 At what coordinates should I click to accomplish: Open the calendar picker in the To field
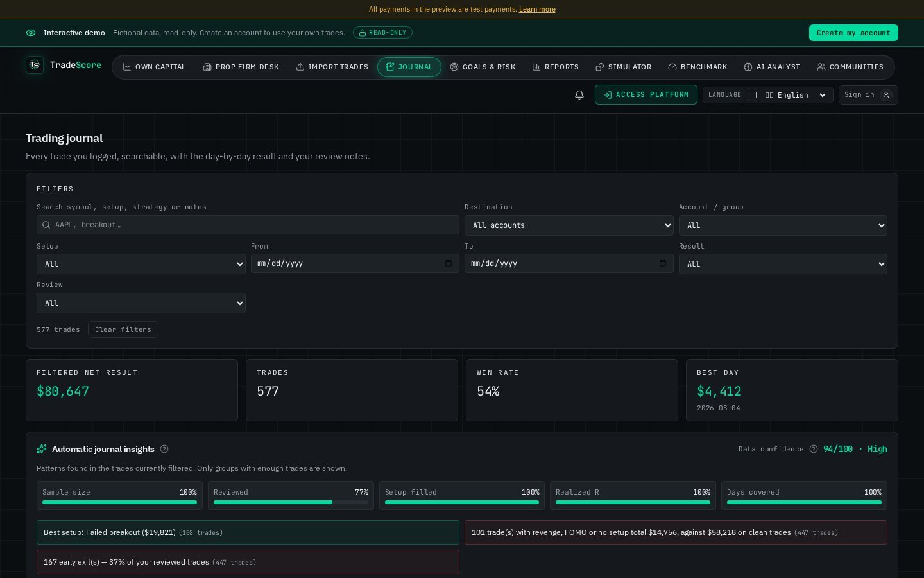pos(662,263)
